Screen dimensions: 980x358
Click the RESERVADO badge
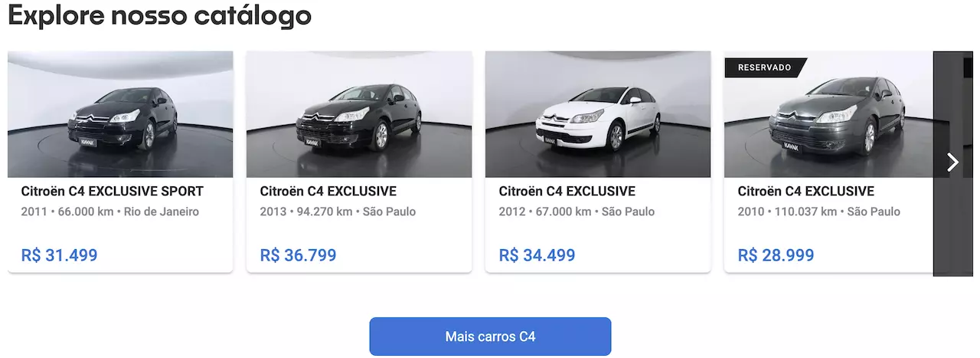tap(764, 67)
